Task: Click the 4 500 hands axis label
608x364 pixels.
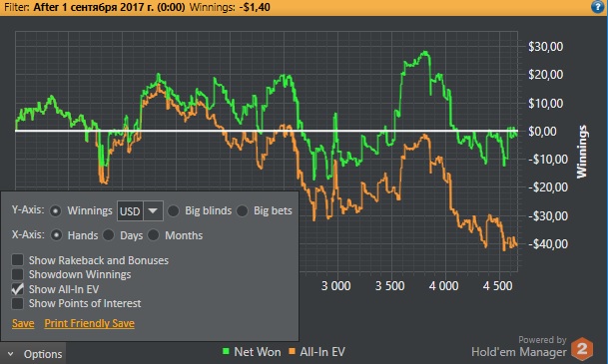Action: click(497, 286)
